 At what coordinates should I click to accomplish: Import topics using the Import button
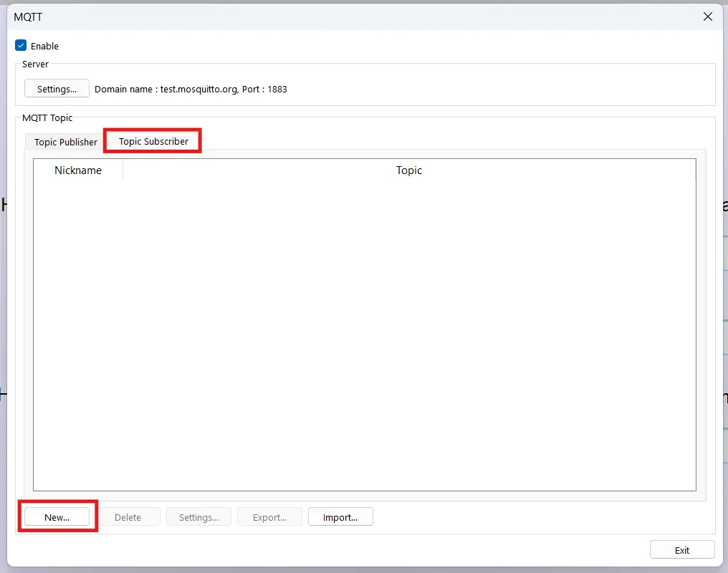tap(340, 516)
